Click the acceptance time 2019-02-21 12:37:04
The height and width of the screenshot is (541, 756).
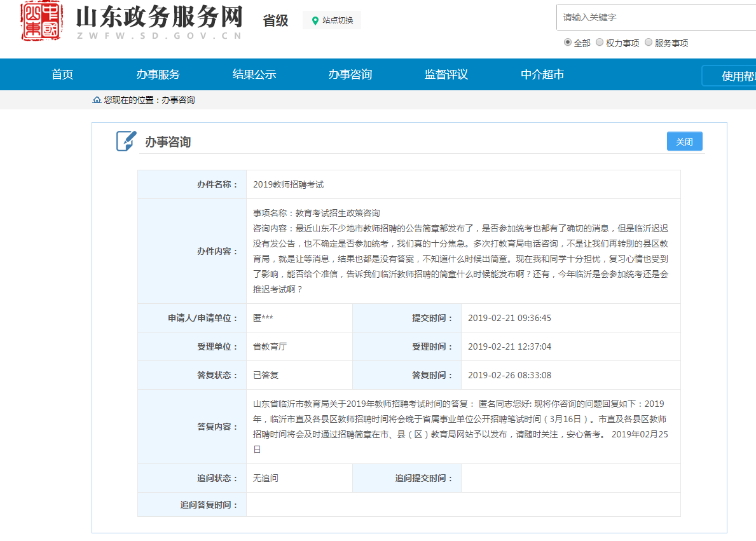tap(509, 346)
